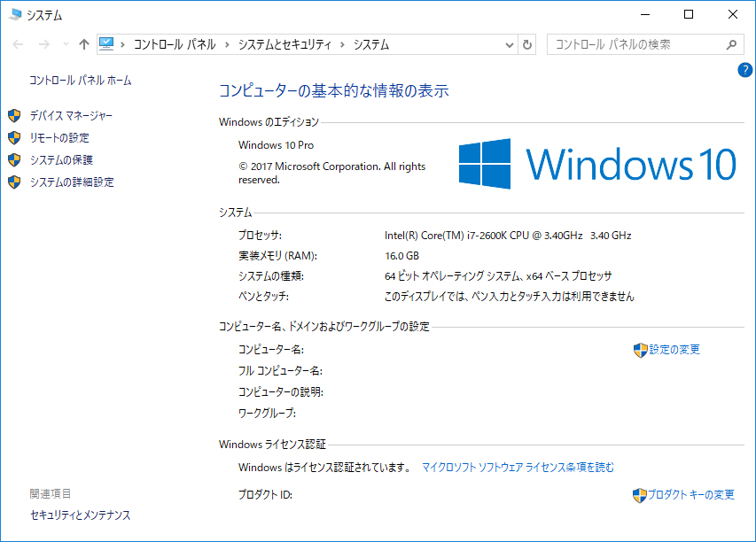Click the back navigation arrow
Screen dimensions: 756x542
pos(18,45)
